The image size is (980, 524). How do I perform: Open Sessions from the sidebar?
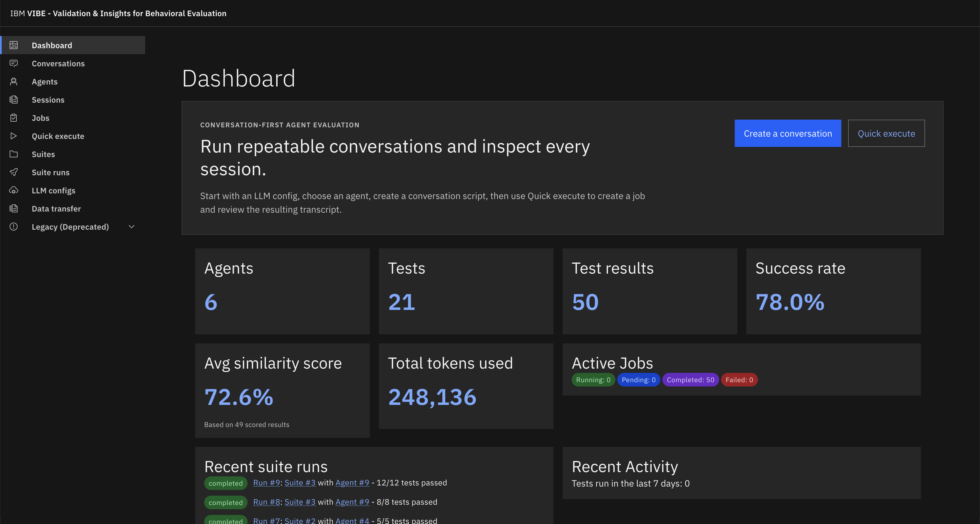(73, 100)
